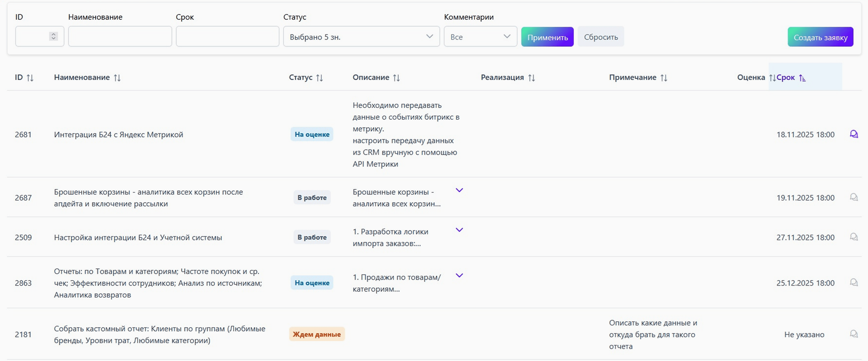
Task: Open comments for request 2863
Action: [853, 283]
